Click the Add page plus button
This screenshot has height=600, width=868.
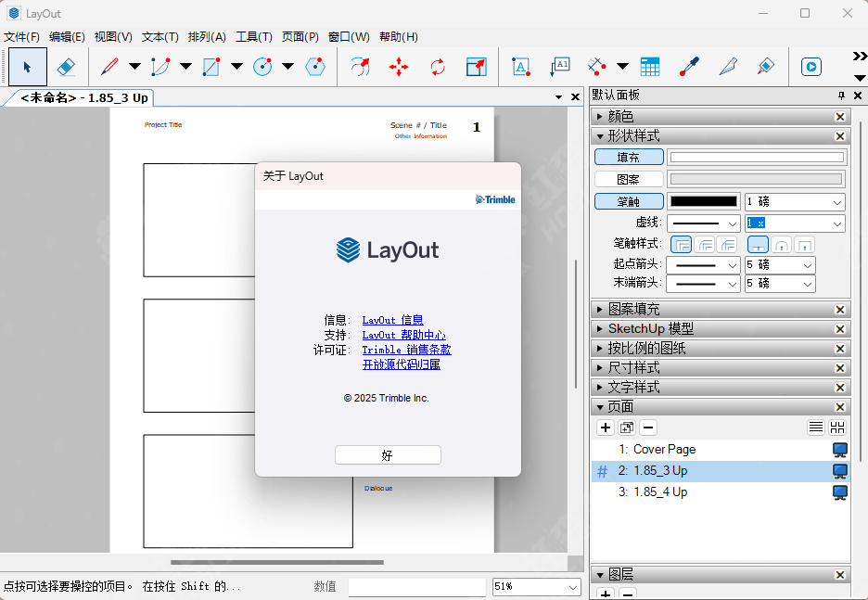click(x=606, y=428)
